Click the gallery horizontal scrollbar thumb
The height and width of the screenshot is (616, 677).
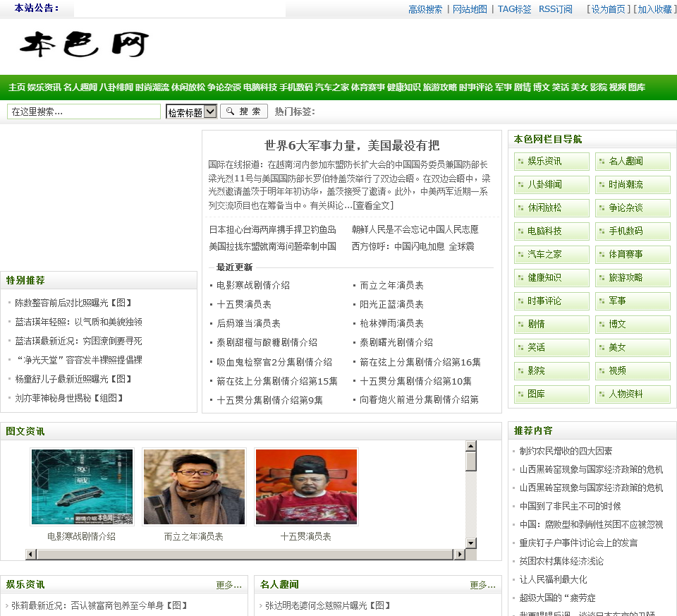pyautogui.click(x=245, y=554)
